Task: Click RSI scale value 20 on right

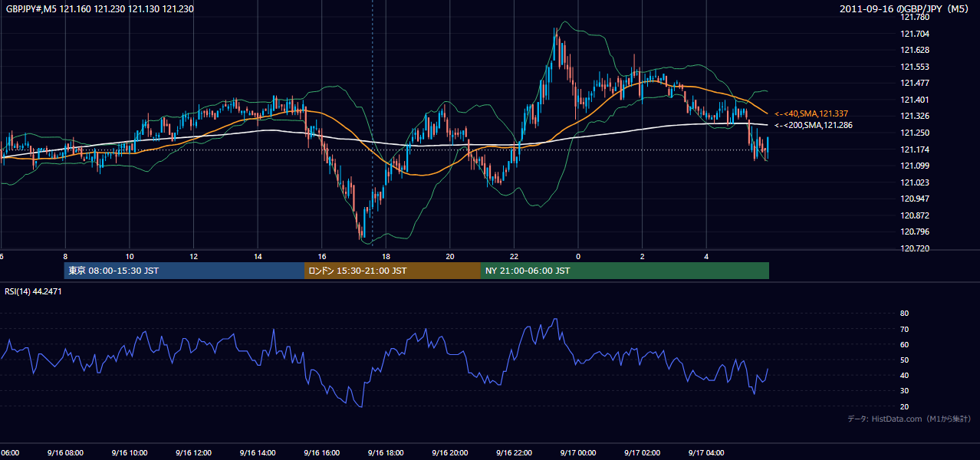Action: [904, 406]
